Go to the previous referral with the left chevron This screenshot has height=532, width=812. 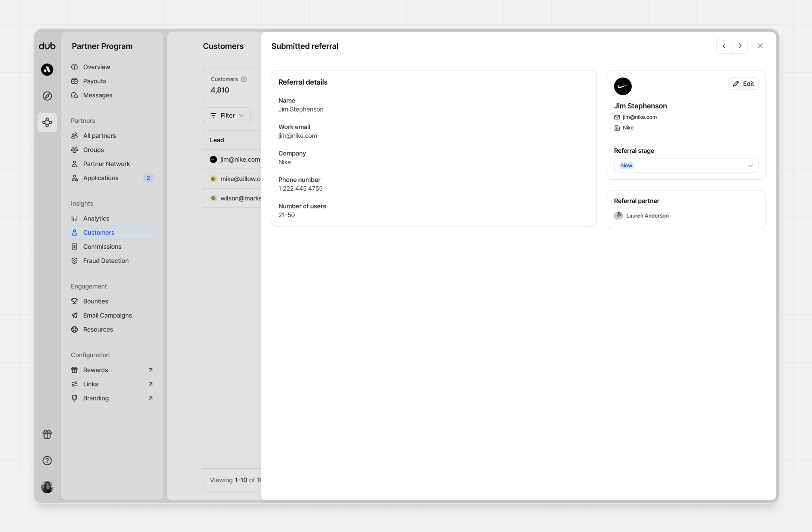(x=724, y=46)
